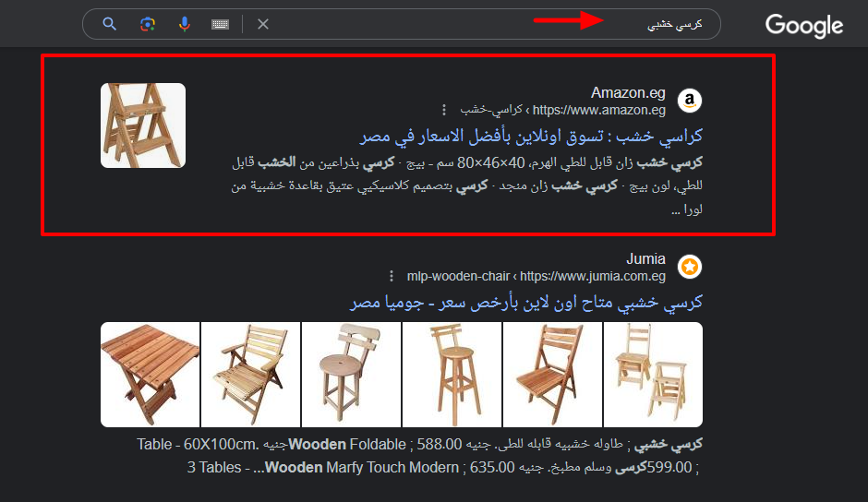The image size is (868, 502).
Task: Click the jumia.com.eg URL breadcrumb
Action: pos(536,276)
